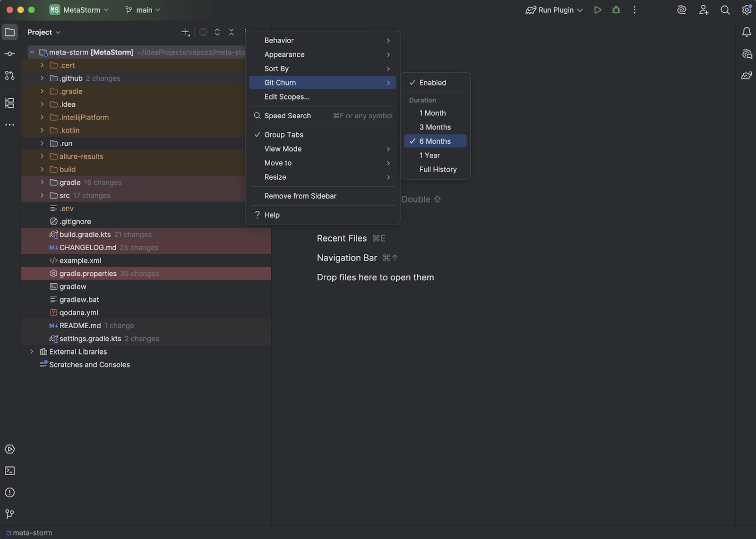
Task: Open the Search Everywhere icon
Action: click(x=725, y=9)
